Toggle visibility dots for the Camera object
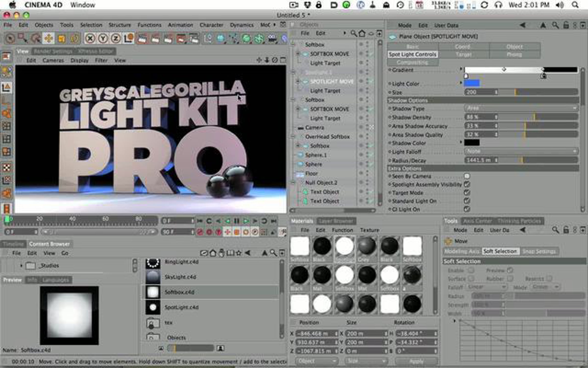Viewport: 588px width, 368px height. (x=367, y=127)
